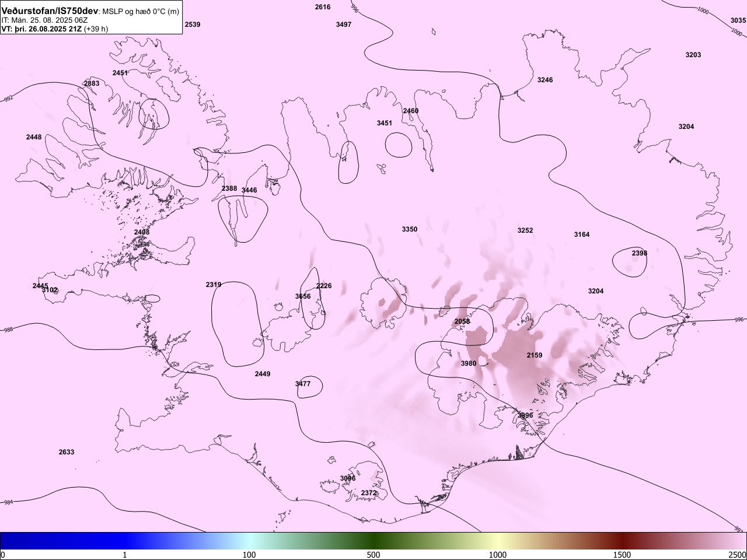Click the height value 2388

tap(229, 188)
